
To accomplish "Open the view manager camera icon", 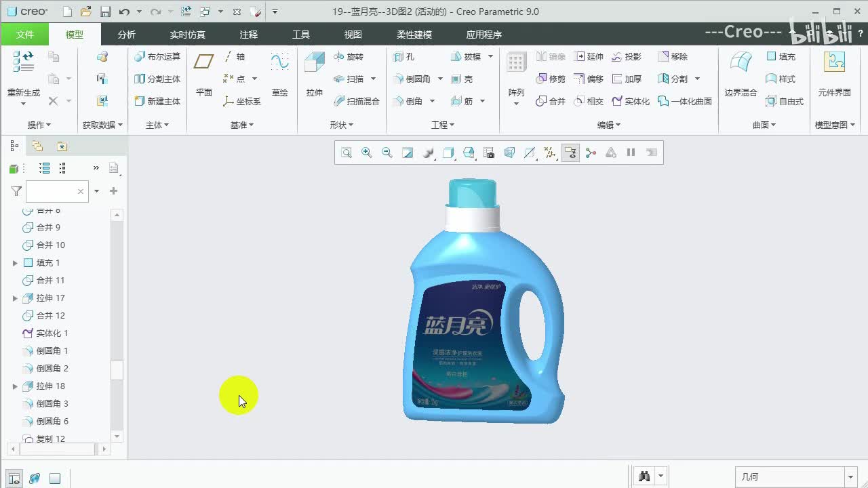I will coord(489,152).
